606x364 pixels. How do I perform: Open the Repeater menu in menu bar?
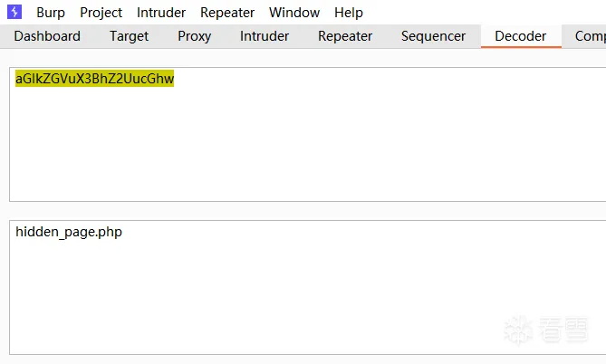click(227, 13)
